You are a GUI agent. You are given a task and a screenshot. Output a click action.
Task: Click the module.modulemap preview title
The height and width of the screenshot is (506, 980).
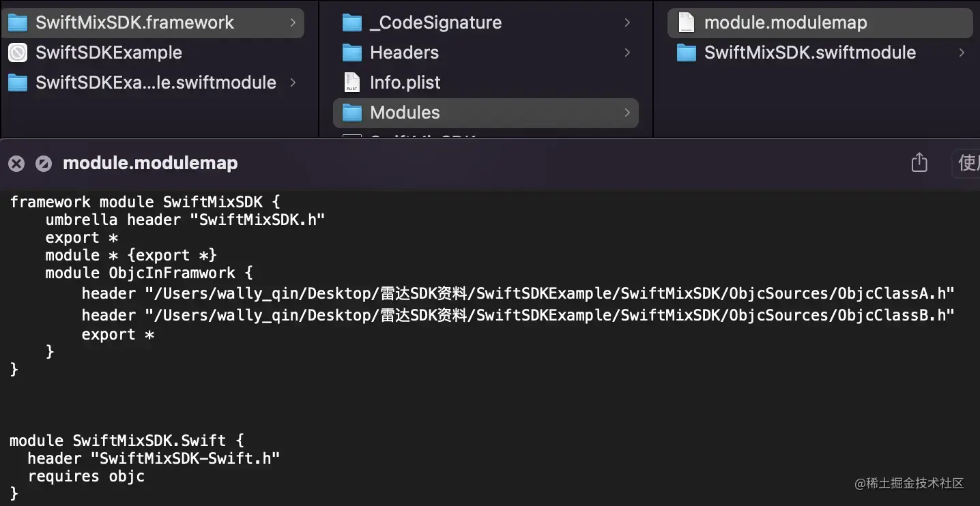tap(150, 164)
